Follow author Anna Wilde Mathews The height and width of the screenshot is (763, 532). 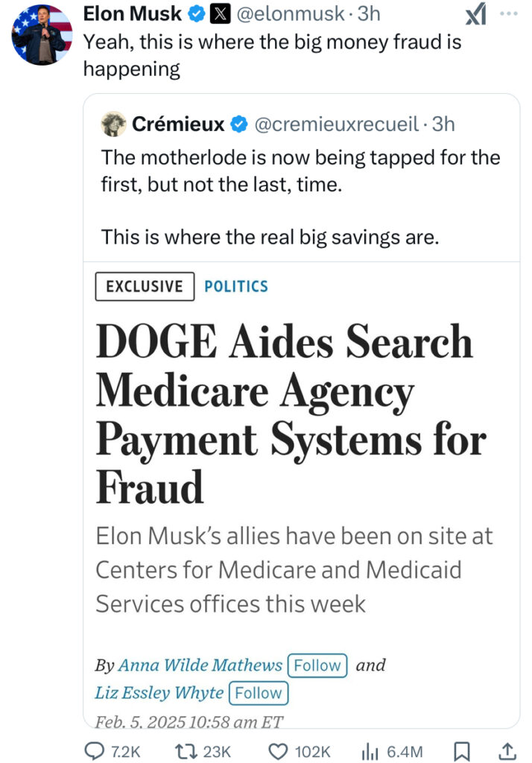tap(317, 665)
